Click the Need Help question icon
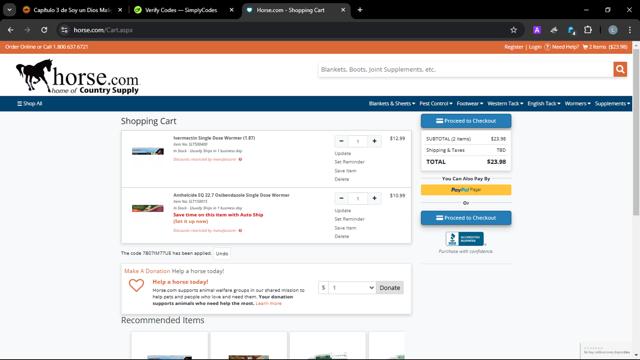This screenshot has height=360, width=640. (547, 47)
